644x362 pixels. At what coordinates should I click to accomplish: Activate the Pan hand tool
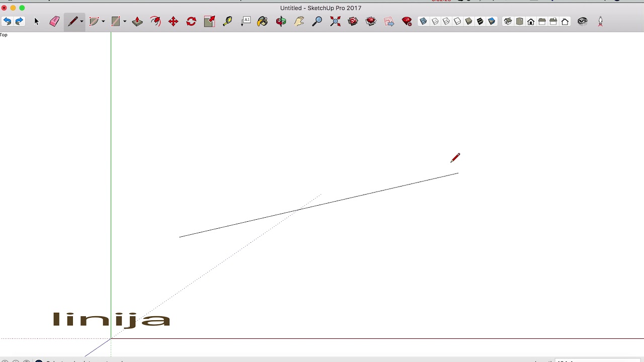tap(299, 21)
